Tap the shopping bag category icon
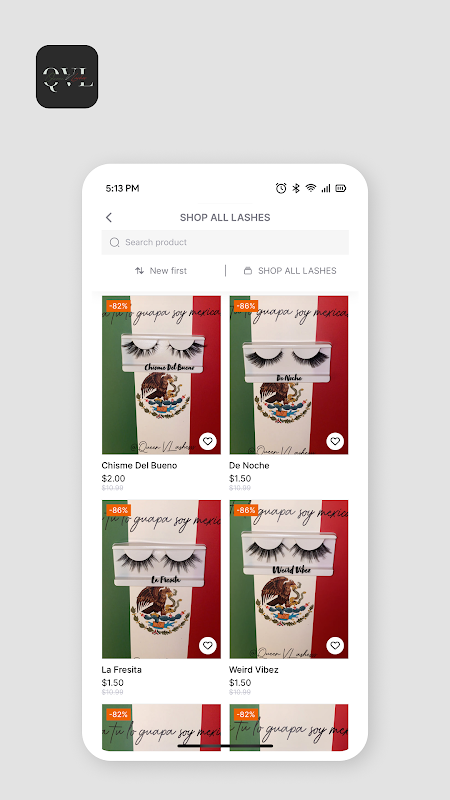 click(248, 271)
